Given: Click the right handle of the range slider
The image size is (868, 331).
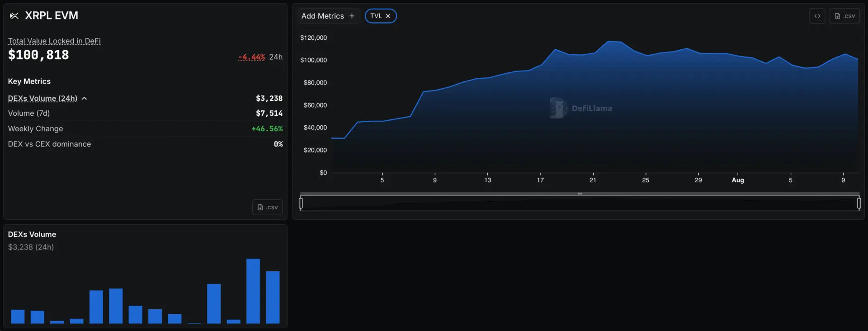Looking at the screenshot, I should coord(859,203).
